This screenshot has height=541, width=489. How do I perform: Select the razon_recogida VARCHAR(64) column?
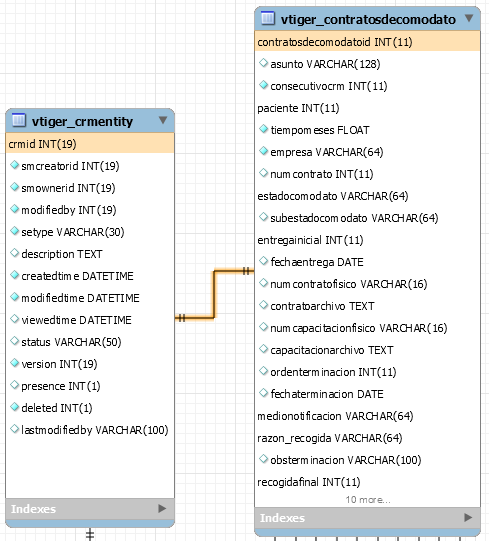368,438
